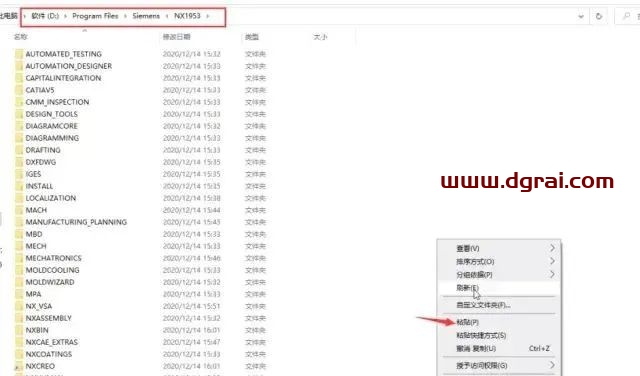
Task: Sort by the 修改日期 column header
Action: [176, 37]
